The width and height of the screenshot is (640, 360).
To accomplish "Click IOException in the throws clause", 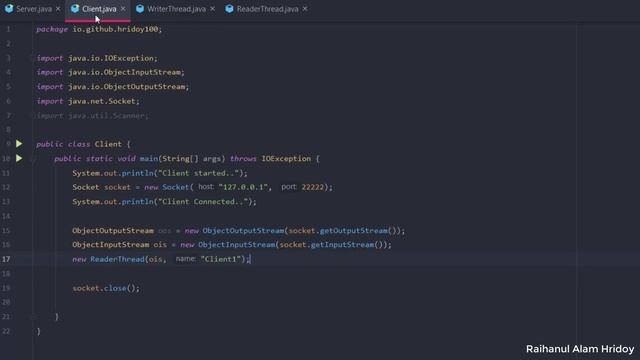I will point(286,159).
